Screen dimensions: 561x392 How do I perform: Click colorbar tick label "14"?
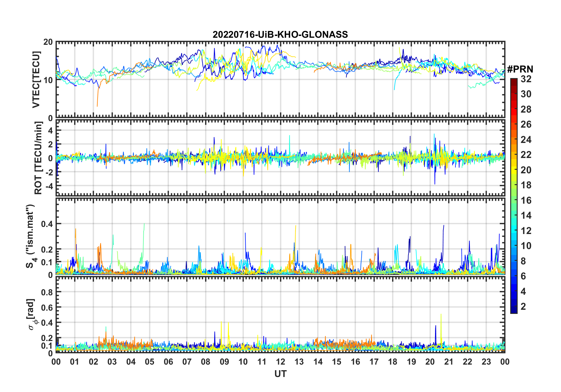(x=526, y=215)
